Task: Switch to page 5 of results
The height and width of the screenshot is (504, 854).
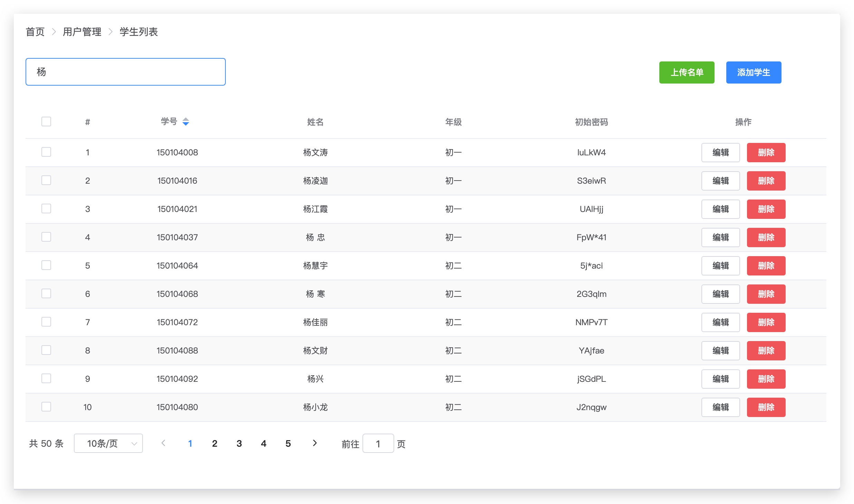Action: coord(288,444)
